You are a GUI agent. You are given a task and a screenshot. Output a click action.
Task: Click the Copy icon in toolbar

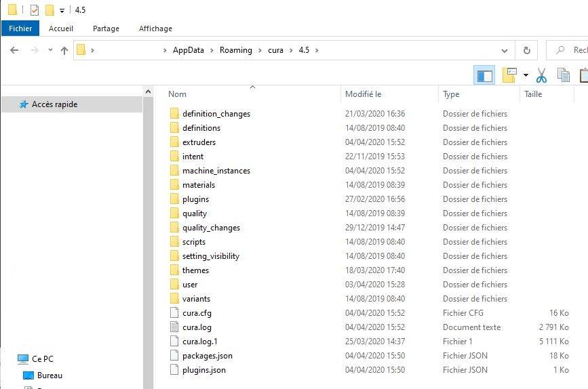tap(564, 75)
